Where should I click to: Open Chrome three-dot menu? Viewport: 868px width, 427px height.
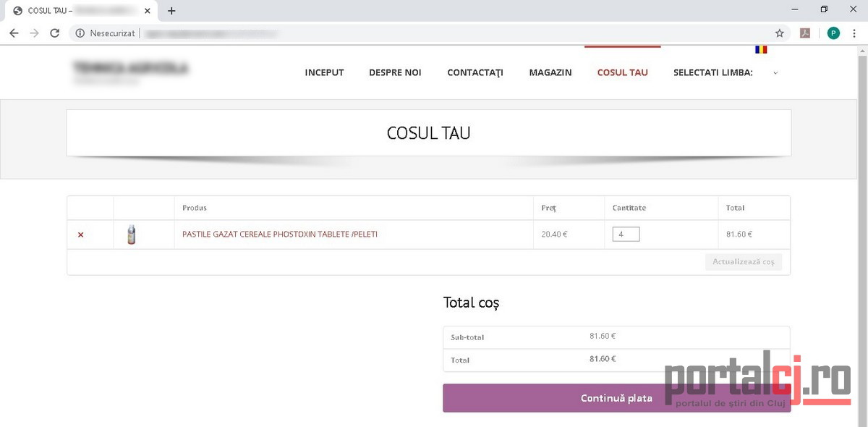854,33
